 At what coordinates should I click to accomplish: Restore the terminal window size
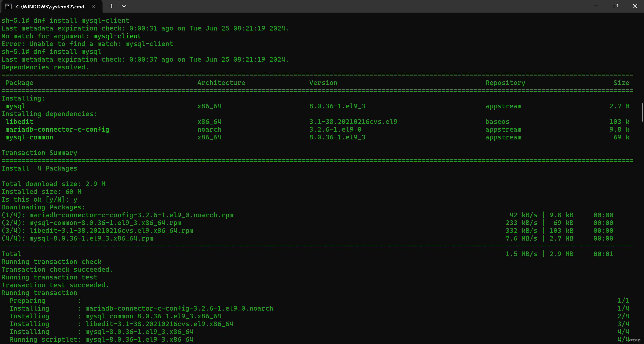pos(616,6)
